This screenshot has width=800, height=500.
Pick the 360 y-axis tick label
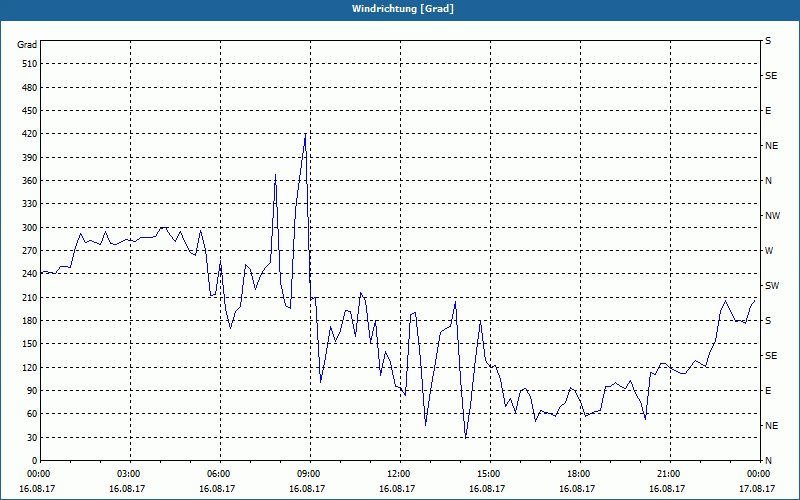(x=30, y=181)
